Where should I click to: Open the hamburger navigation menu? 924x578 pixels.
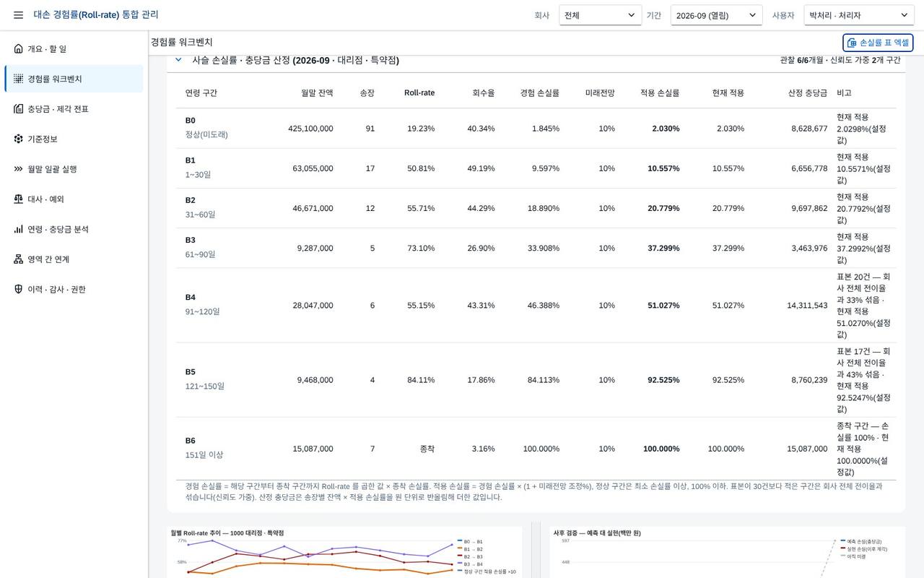(18, 15)
